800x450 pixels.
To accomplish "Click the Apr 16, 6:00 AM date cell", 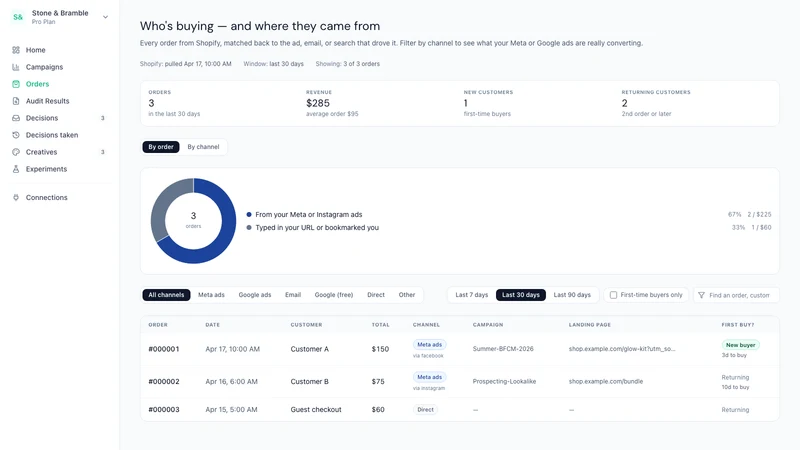I will point(231,382).
